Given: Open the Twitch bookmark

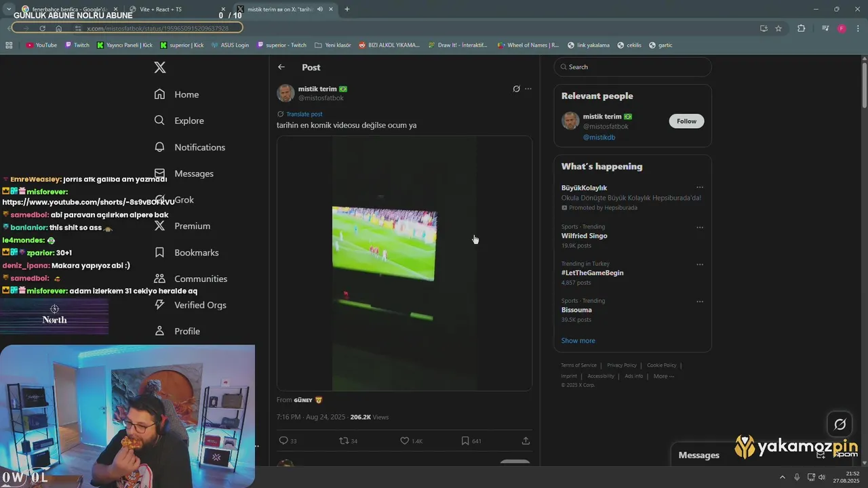Looking at the screenshot, I should pyautogui.click(x=77, y=45).
